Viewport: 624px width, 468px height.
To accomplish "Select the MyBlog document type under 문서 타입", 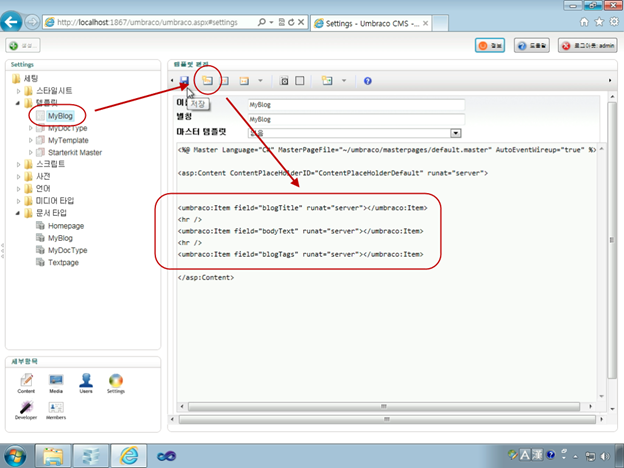I will [60, 238].
